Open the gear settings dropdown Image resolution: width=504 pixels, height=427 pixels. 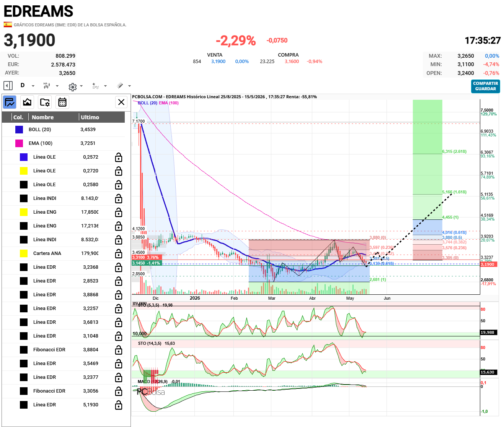point(76,86)
